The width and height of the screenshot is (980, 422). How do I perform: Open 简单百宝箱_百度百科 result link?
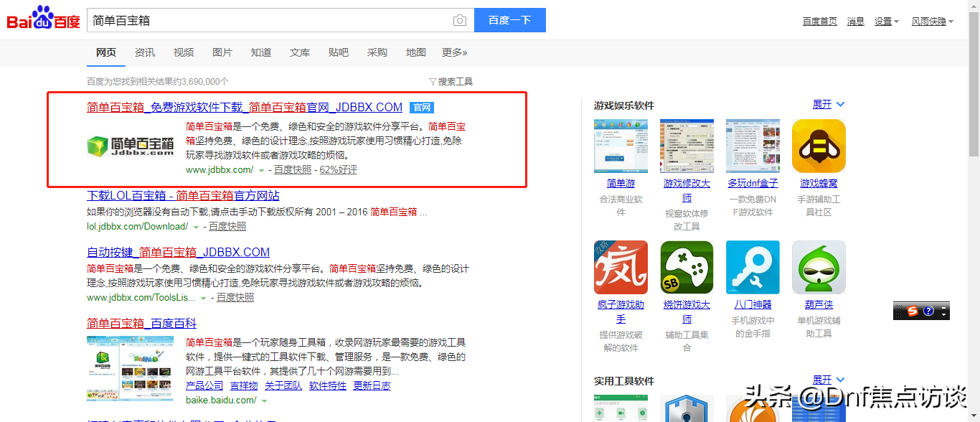pyautogui.click(x=141, y=323)
